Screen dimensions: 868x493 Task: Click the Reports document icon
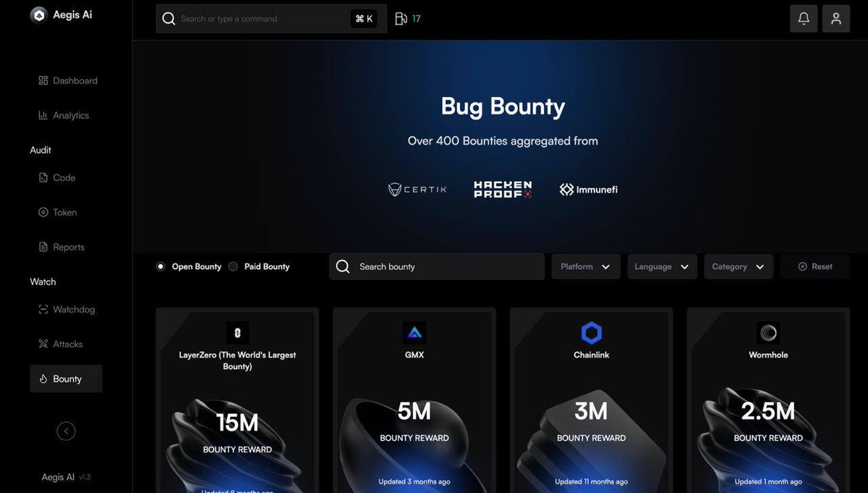point(43,247)
